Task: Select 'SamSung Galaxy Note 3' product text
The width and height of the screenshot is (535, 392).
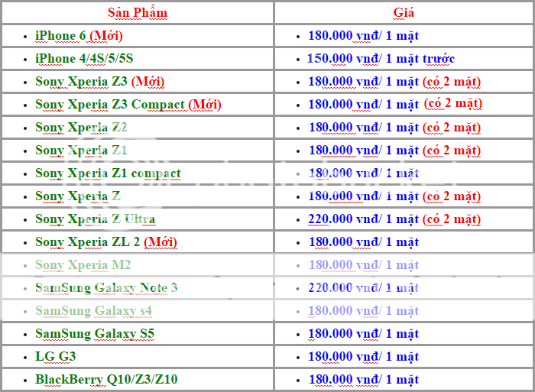Action: (x=106, y=287)
